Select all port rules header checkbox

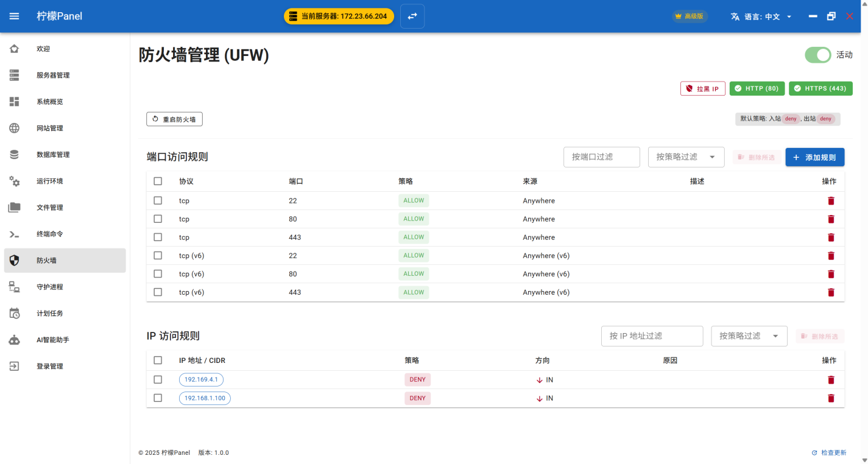[158, 181]
